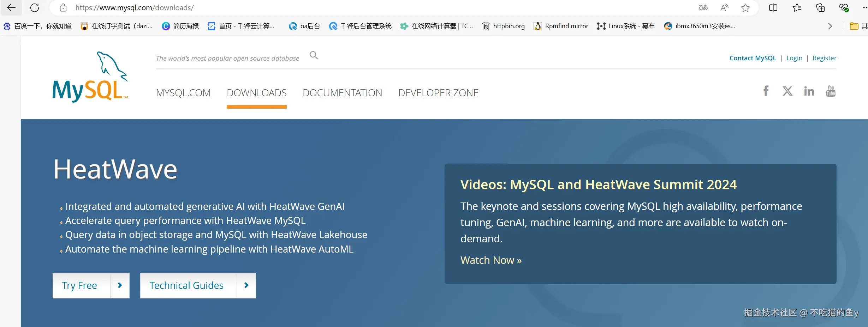Visit MySQL's X (Twitter) icon

coord(787,91)
